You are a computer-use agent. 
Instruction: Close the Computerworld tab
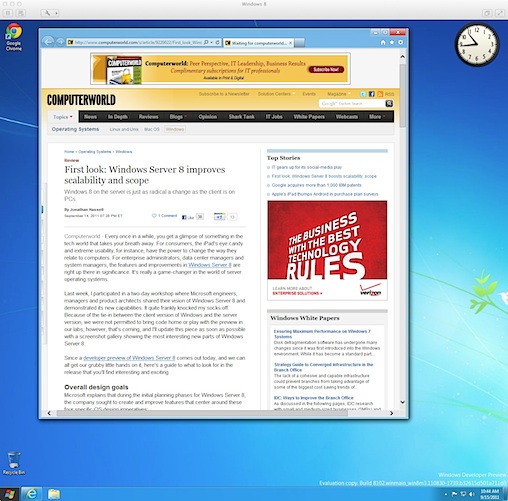coord(290,43)
